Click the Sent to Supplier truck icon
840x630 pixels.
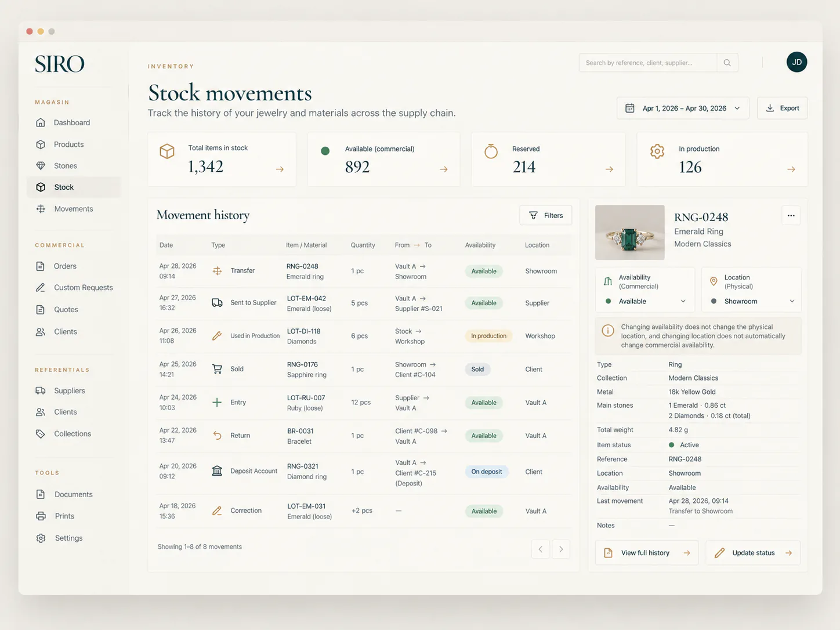(217, 303)
